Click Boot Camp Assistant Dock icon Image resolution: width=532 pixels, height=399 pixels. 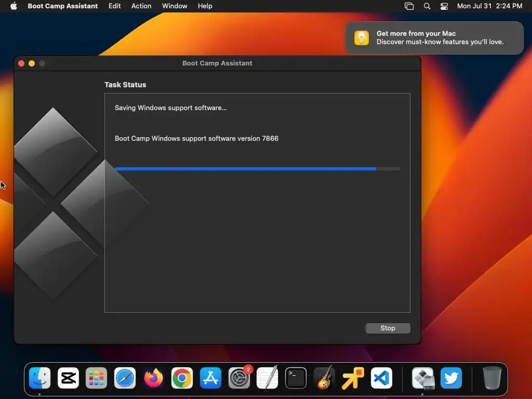click(x=423, y=378)
